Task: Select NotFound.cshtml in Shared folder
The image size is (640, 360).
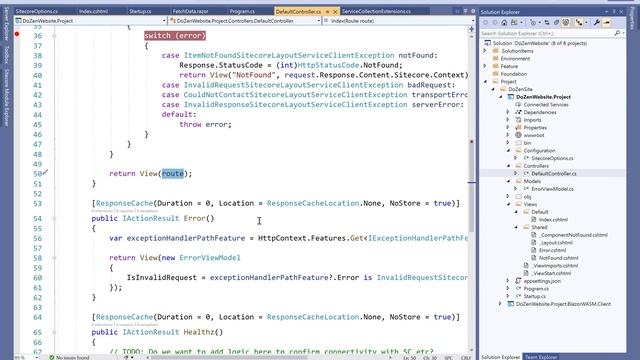Action: click(x=558, y=258)
